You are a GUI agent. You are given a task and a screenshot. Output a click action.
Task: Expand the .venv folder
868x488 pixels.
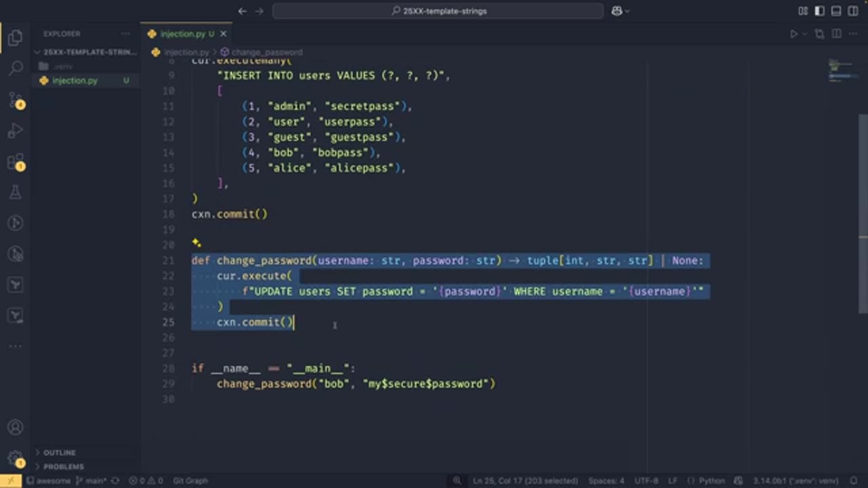tap(62, 66)
